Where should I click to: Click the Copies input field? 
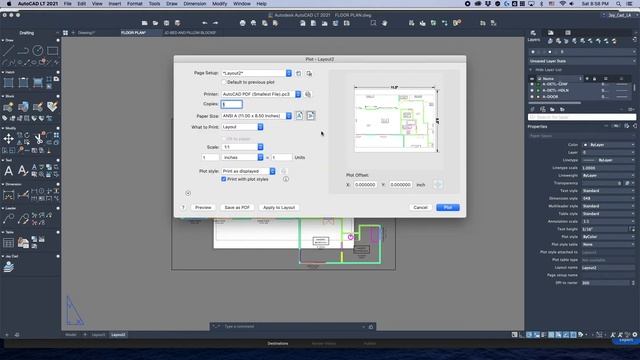click(x=231, y=104)
